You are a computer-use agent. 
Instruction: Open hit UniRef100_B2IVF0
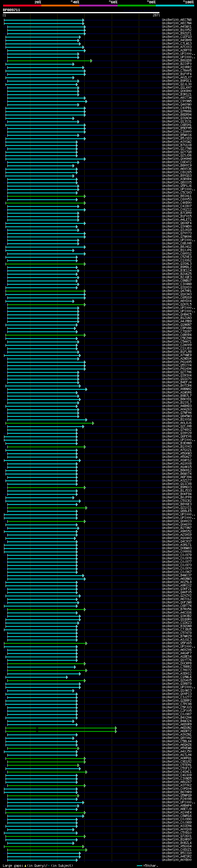pyautogui.click(x=177, y=64)
